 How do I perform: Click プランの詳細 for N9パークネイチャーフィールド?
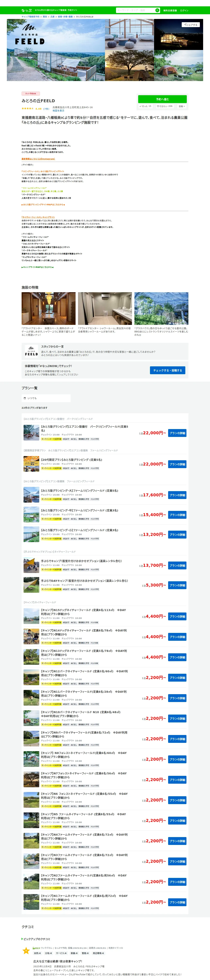(x=177, y=739)
